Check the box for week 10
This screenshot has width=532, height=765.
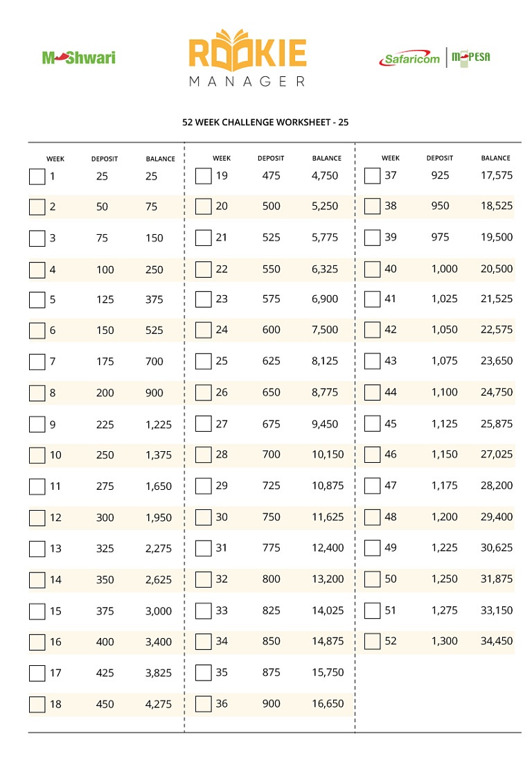tap(37, 455)
